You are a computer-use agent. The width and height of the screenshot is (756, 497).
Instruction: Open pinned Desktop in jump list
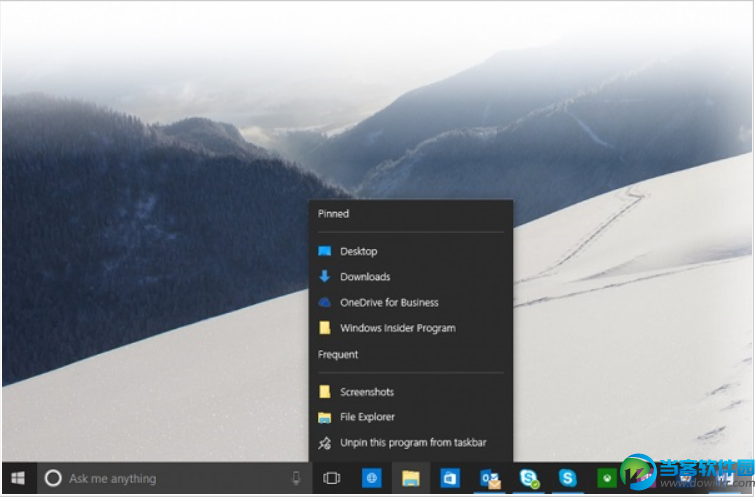click(x=411, y=251)
